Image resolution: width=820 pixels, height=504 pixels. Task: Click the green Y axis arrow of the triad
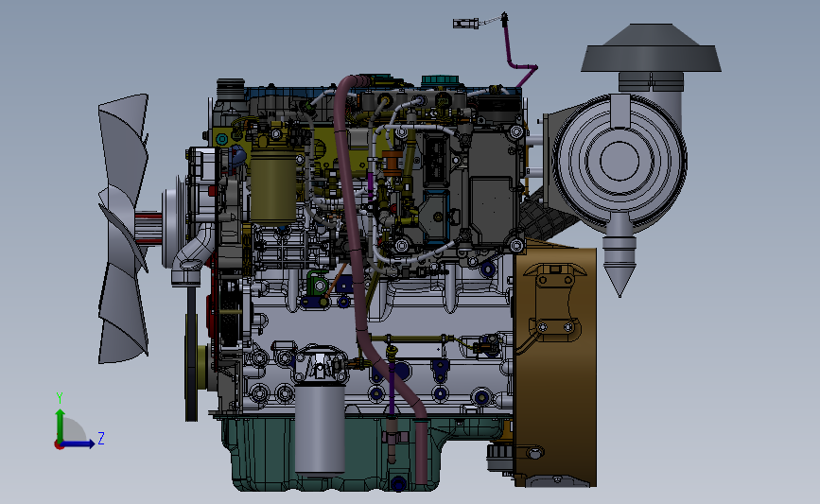pos(61,424)
